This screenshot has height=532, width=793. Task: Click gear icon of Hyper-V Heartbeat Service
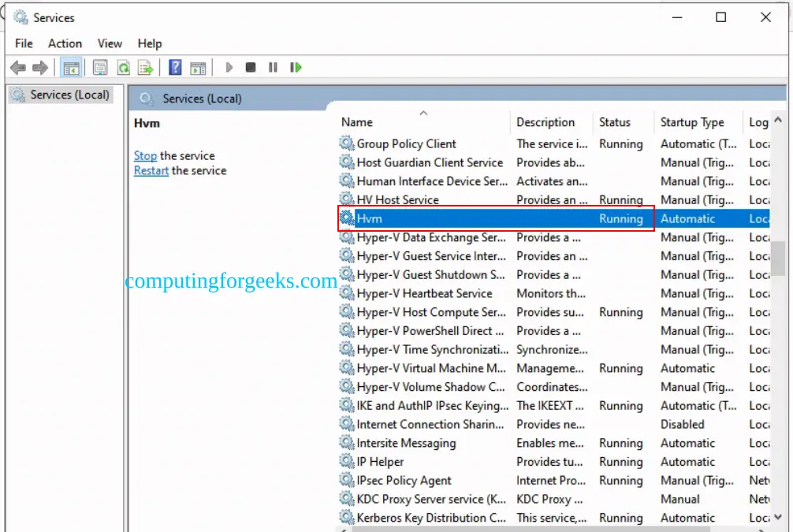[346, 293]
